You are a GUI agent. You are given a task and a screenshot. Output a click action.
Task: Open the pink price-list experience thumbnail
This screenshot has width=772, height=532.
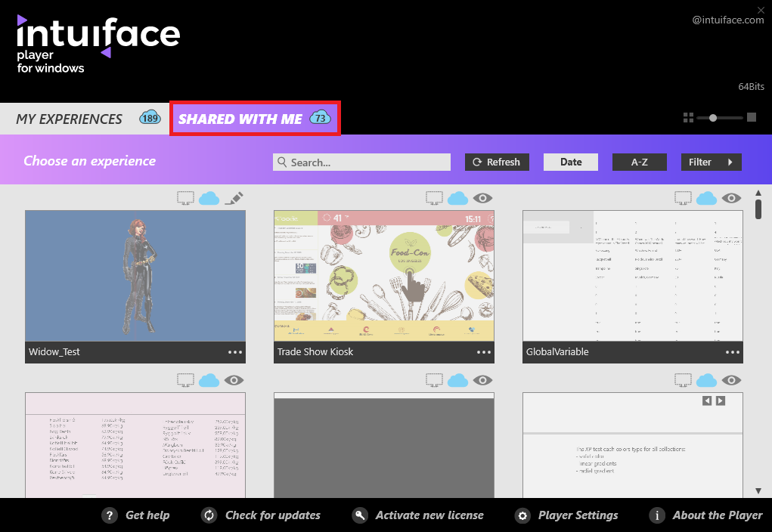tap(135, 445)
